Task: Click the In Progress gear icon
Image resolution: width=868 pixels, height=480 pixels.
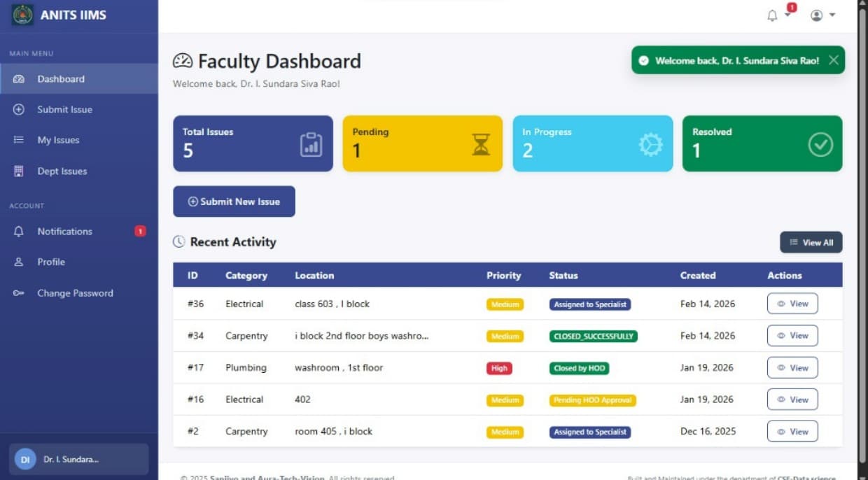Action: (x=650, y=144)
